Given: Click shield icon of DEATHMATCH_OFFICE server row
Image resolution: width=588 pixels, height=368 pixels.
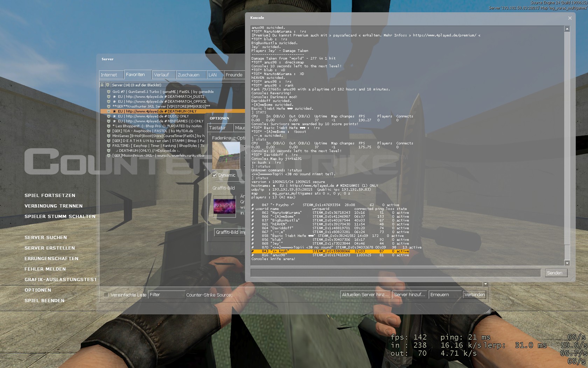Looking at the screenshot, I should pyautogui.click(x=108, y=101).
